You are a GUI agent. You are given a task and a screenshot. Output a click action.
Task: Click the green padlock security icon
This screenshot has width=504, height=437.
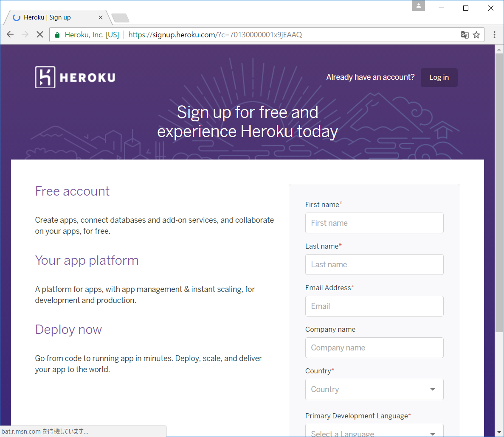click(58, 35)
